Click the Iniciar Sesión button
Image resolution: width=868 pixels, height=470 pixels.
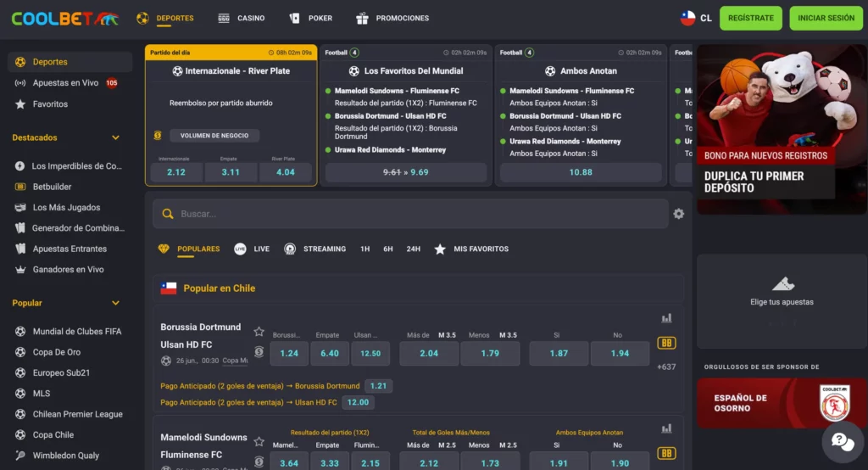click(826, 19)
